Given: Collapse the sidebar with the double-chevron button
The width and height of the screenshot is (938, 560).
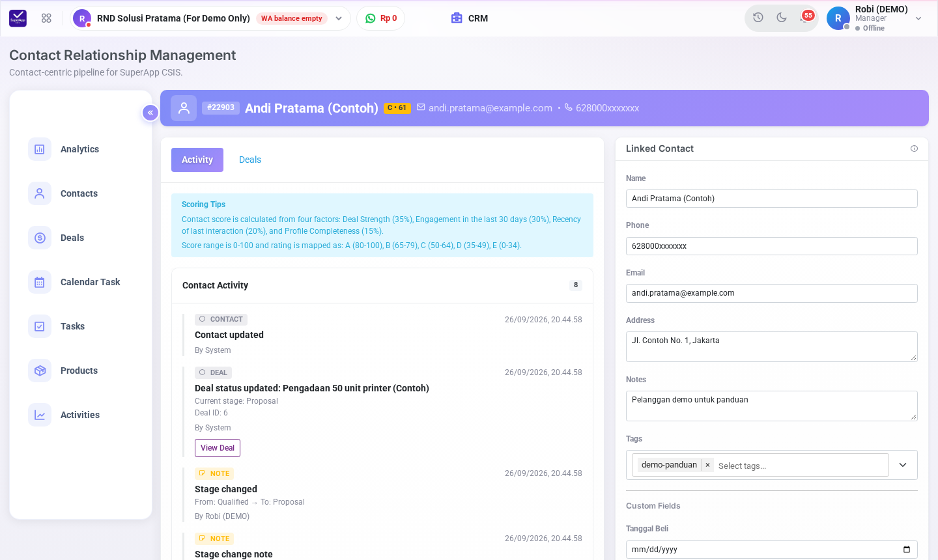Looking at the screenshot, I should (x=150, y=113).
